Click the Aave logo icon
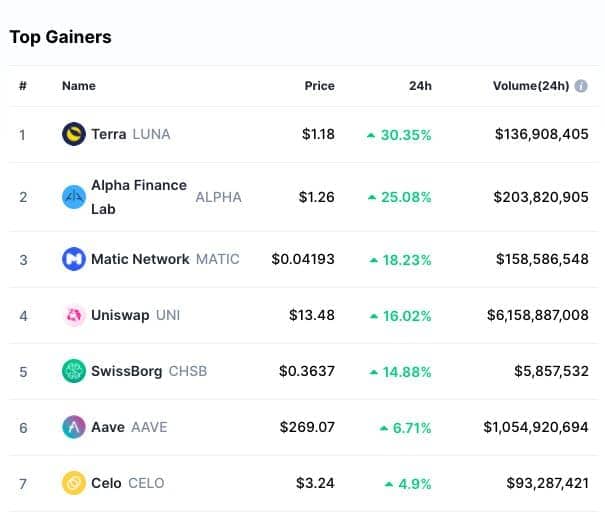 coord(74,427)
